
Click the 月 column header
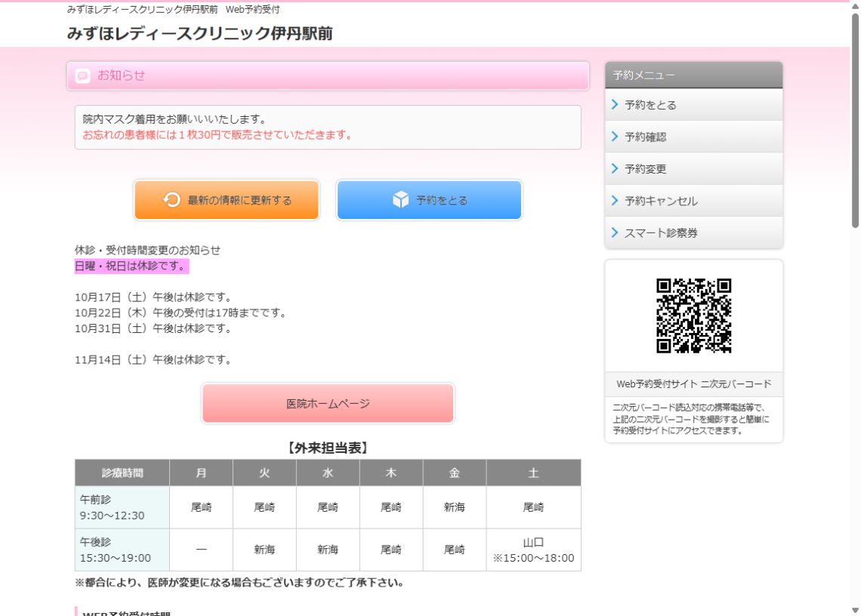click(201, 473)
